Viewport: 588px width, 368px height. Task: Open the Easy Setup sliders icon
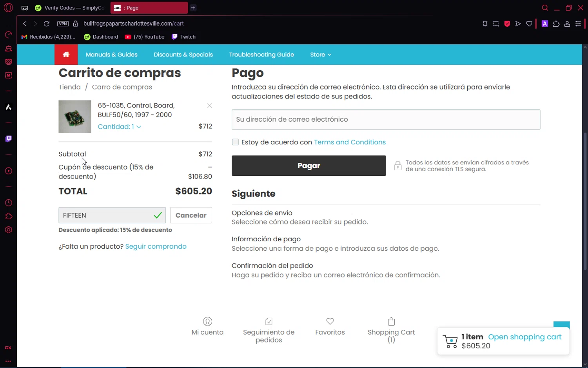coord(578,24)
